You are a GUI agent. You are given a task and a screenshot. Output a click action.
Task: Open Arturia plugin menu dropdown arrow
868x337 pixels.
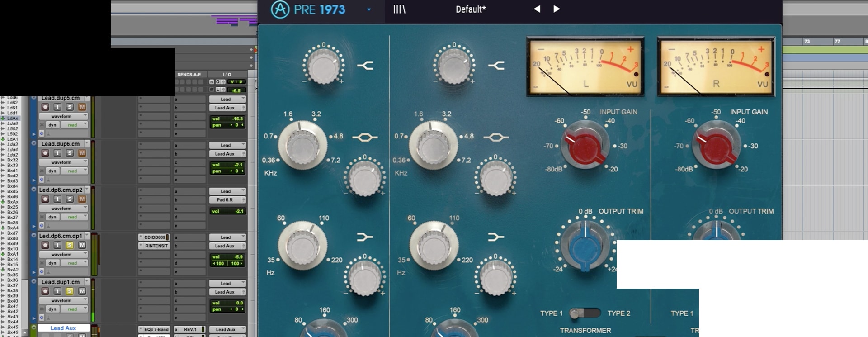[369, 9]
